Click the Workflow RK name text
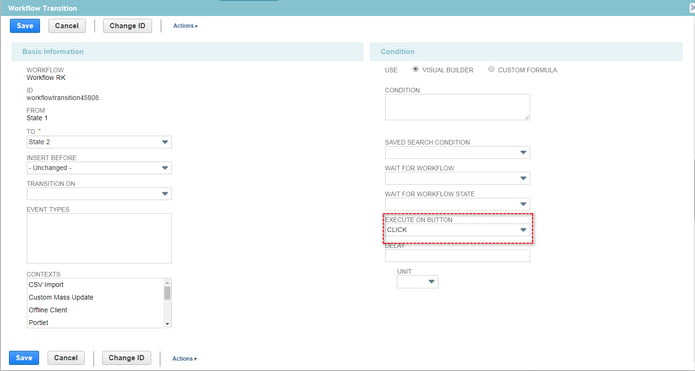 click(46, 78)
